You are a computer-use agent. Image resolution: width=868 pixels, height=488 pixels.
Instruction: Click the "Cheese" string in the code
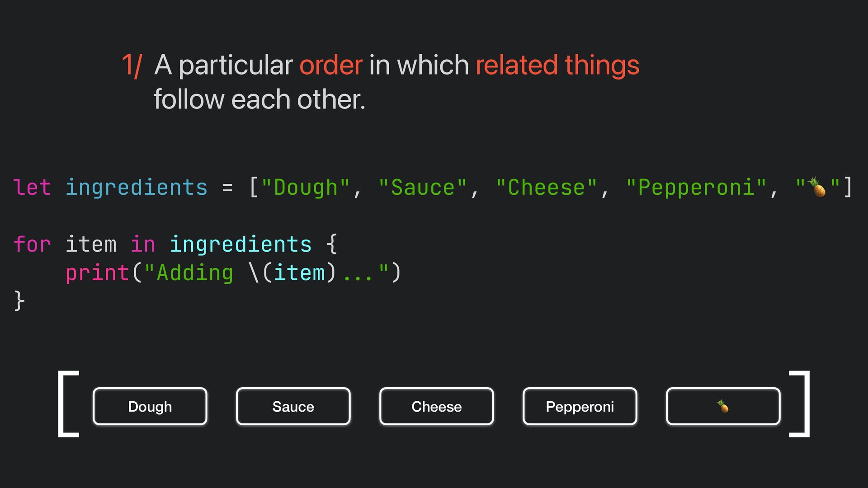[x=546, y=188]
